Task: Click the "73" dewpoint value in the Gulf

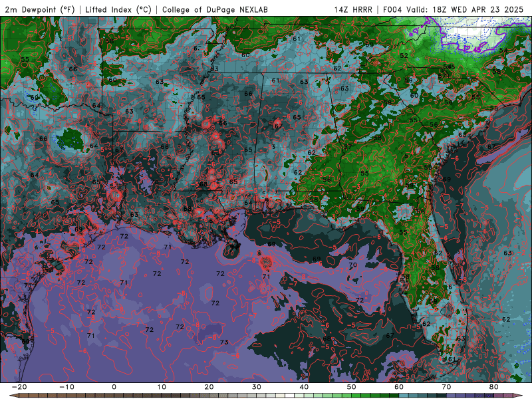Action: (x=224, y=342)
